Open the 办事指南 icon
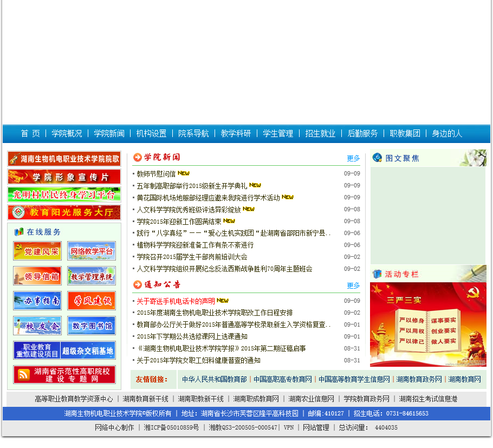This screenshot has height=448, width=493. click(37, 301)
